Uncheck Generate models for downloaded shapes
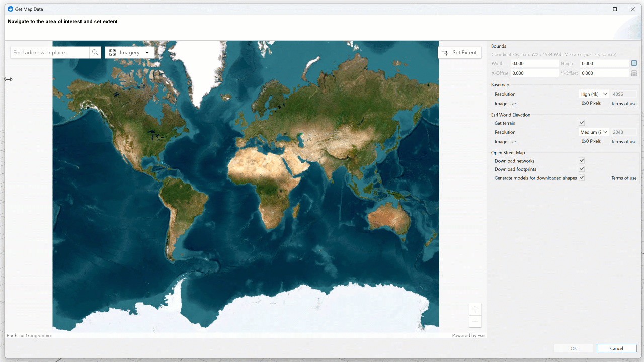The width and height of the screenshot is (644, 362). (x=582, y=178)
